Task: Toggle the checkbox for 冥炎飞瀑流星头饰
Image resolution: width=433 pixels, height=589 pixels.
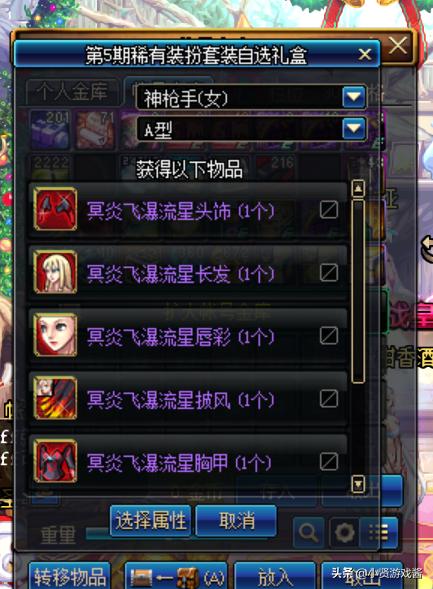Action: pyautogui.click(x=329, y=209)
